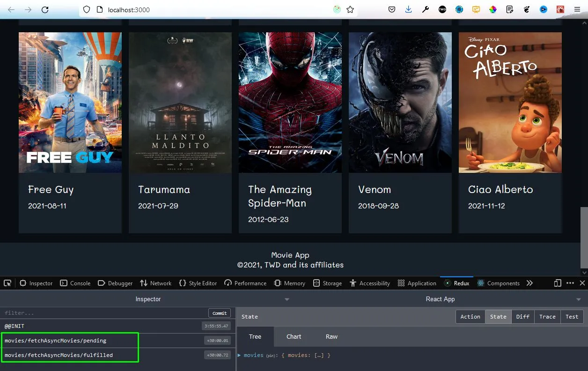The width and height of the screenshot is (588, 371).
Task: Click the red React bug extension icon
Action: (560, 9)
